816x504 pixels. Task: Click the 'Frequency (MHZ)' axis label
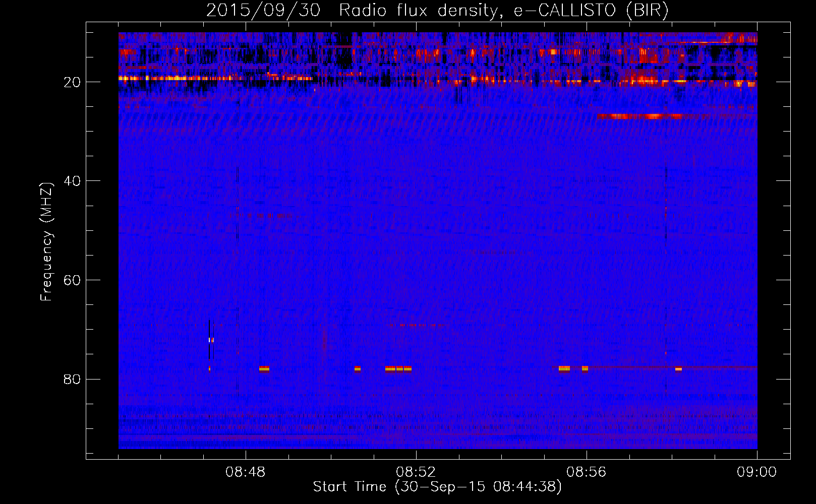(46, 242)
